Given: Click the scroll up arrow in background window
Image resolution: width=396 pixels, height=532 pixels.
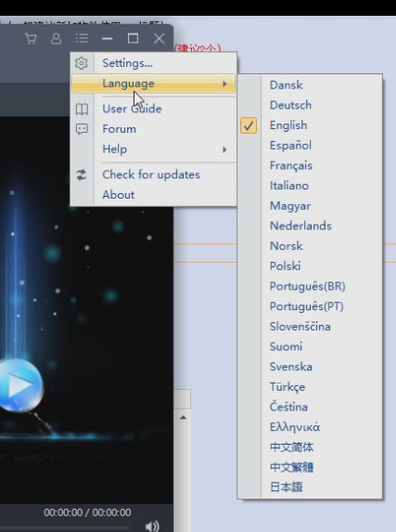Looking at the screenshot, I should [x=183, y=417].
